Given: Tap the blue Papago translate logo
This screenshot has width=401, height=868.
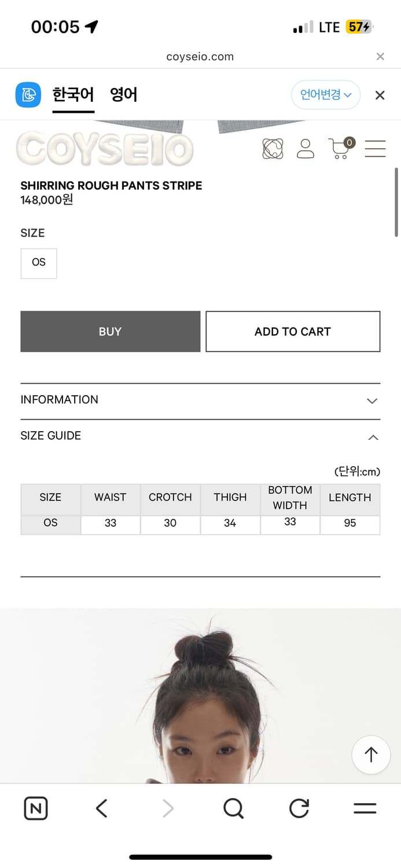Looking at the screenshot, I should (28, 95).
